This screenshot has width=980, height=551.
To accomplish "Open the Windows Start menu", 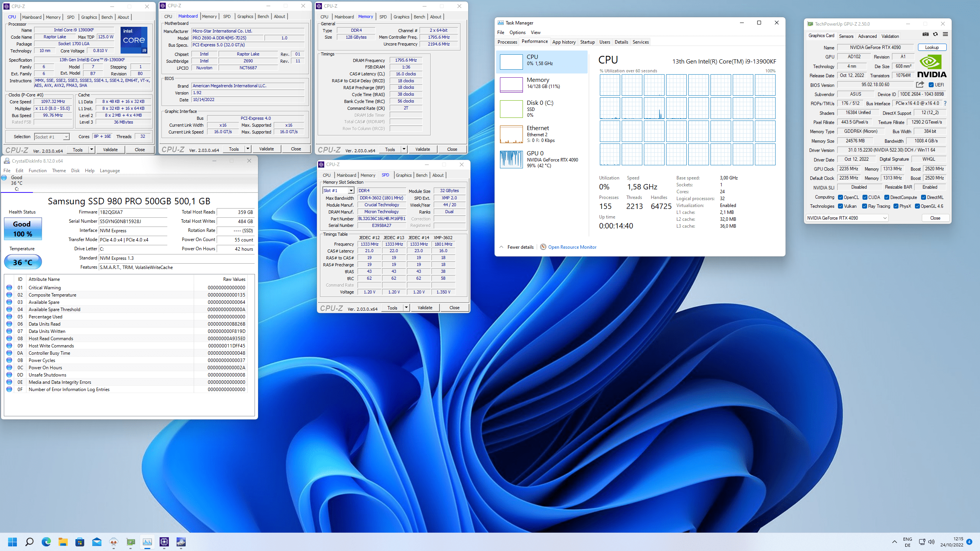I will pos(13,542).
